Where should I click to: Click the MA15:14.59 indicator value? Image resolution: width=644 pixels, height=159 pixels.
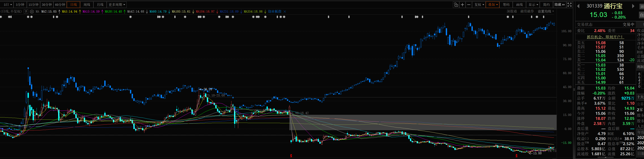pos(91,11)
